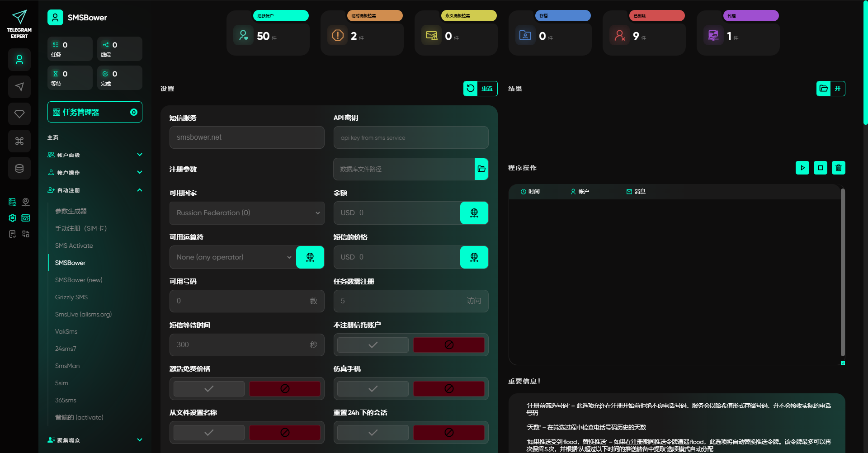Viewport: 868px width, 453px height.
Task: Click the globe icon beside 余额 field
Action: tap(474, 213)
